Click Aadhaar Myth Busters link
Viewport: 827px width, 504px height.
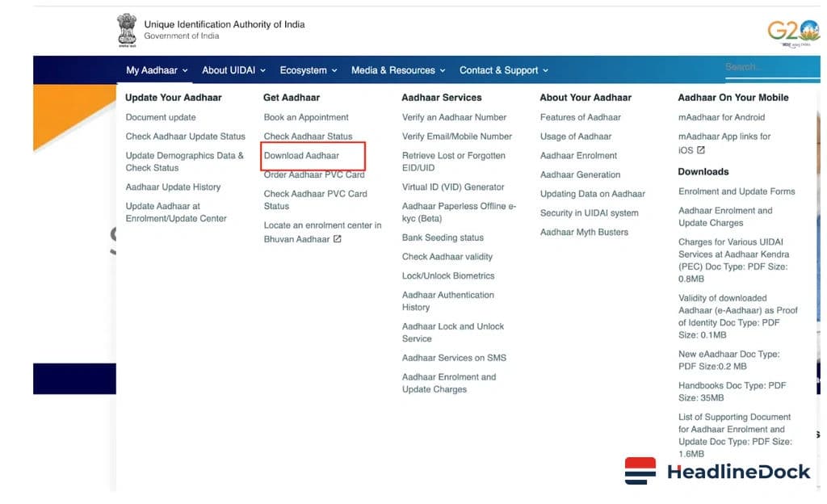tap(584, 233)
